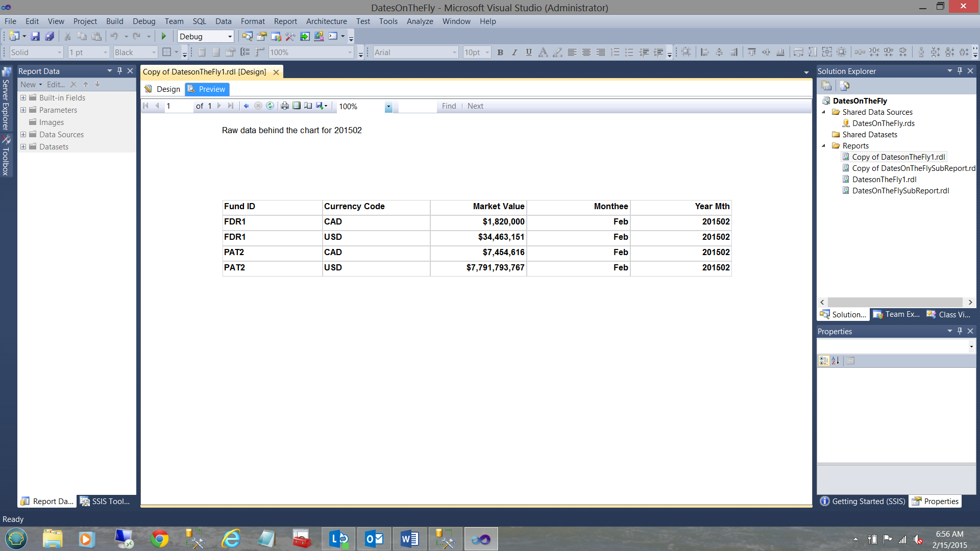Toggle the Print Layout view icon

pyautogui.click(x=297, y=106)
